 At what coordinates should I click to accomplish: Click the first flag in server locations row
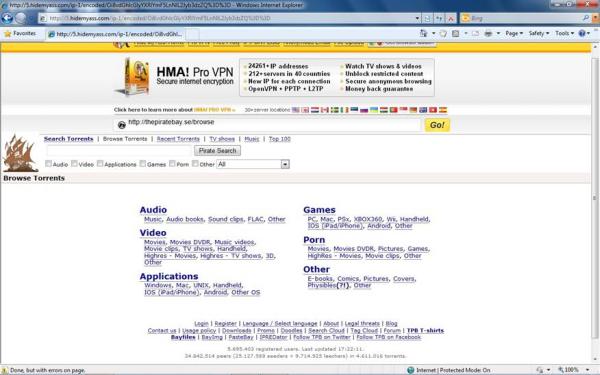[x=296, y=110]
